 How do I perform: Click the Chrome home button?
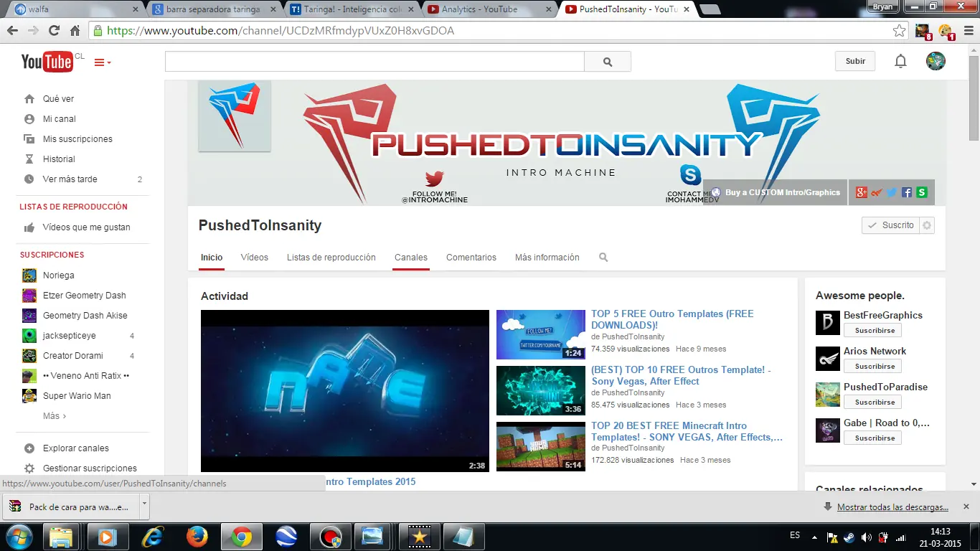[x=75, y=31]
